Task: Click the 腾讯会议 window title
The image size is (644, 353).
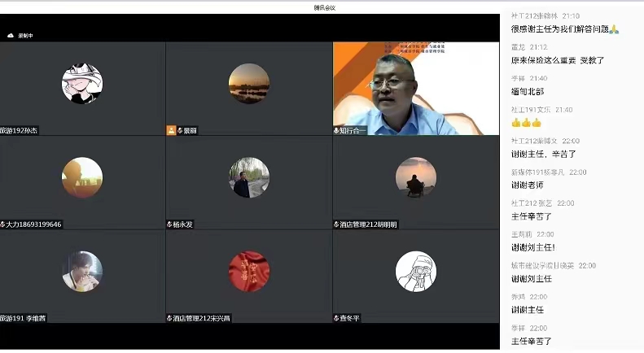Action: pyautogui.click(x=325, y=7)
